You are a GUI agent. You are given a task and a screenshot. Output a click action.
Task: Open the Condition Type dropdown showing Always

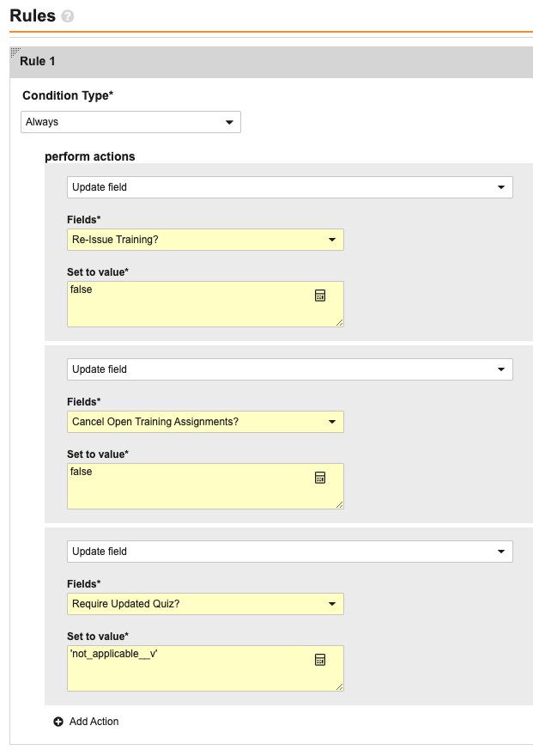[130, 122]
